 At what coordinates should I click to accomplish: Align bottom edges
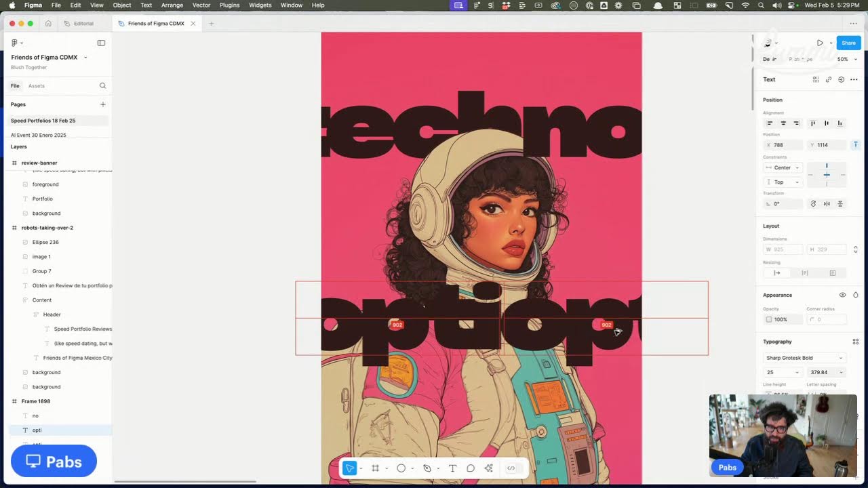840,123
